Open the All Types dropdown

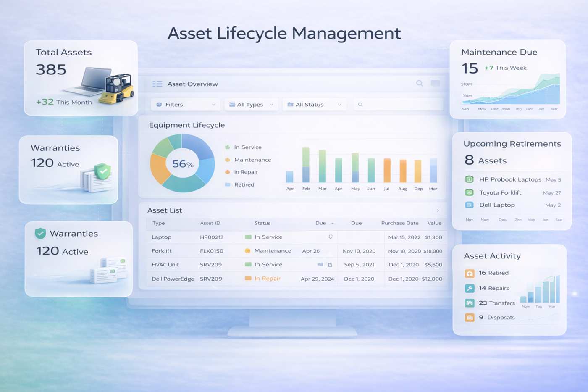click(x=251, y=104)
